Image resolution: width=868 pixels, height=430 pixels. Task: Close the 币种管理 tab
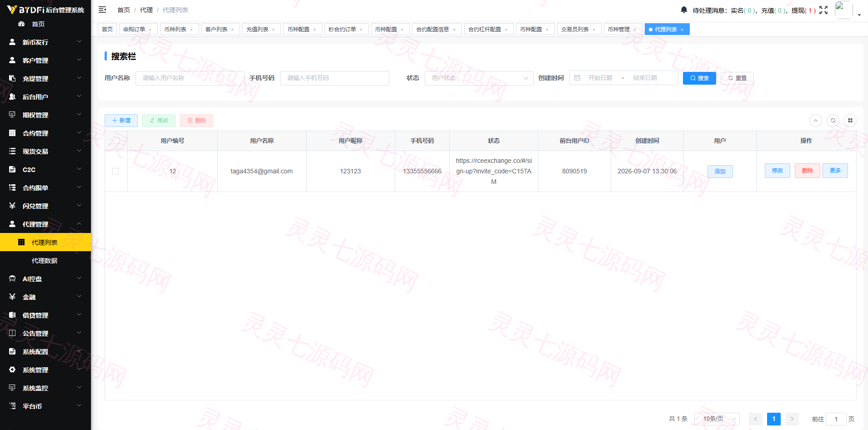[635, 30]
